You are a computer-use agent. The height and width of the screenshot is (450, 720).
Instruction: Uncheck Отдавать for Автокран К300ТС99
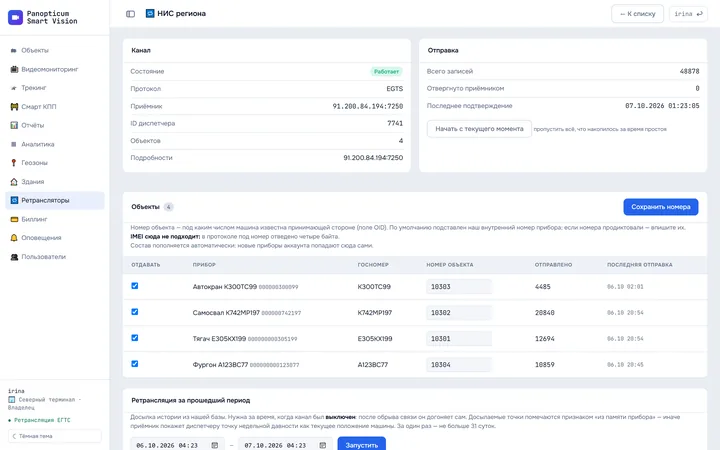tap(135, 286)
